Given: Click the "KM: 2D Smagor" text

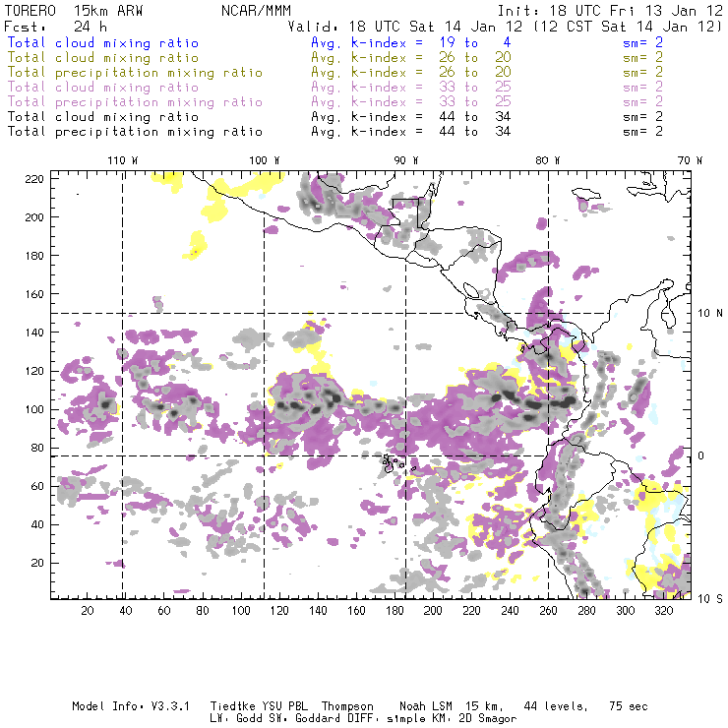Looking at the screenshot, I should pos(472,719).
